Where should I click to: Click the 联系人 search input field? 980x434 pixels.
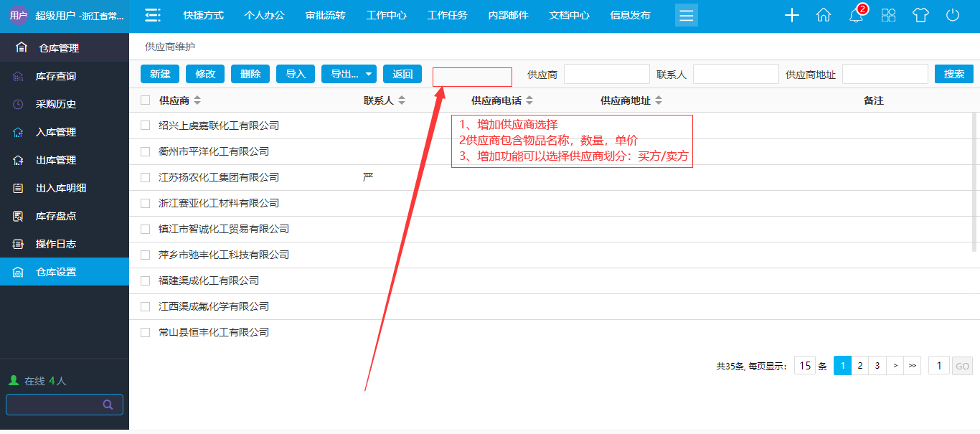point(735,74)
